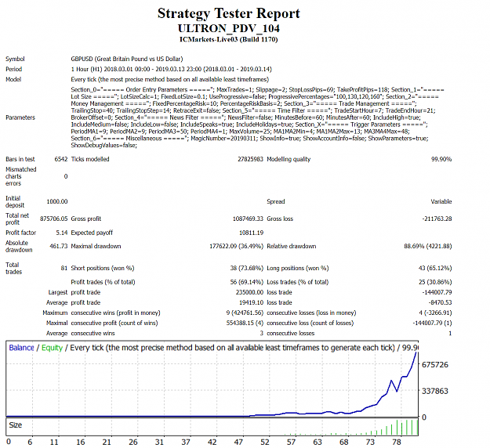This screenshot has width=490, height=448.
Task: Click the Profit factor value 5.14
Action: [62, 233]
